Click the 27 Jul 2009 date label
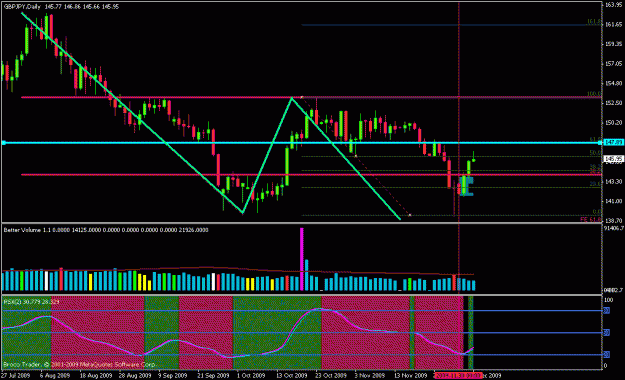The height and width of the screenshot is (380, 625). coord(16,376)
